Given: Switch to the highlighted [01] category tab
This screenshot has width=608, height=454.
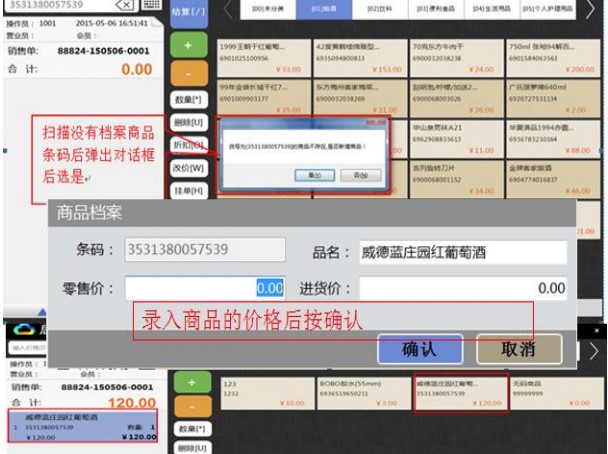Looking at the screenshot, I should (324, 9).
